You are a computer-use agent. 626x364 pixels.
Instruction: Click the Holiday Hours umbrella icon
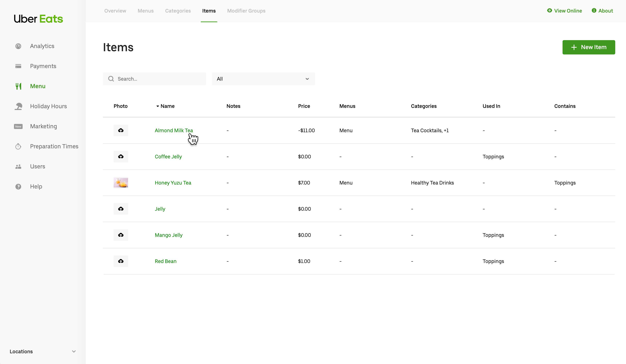coord(18,106)
